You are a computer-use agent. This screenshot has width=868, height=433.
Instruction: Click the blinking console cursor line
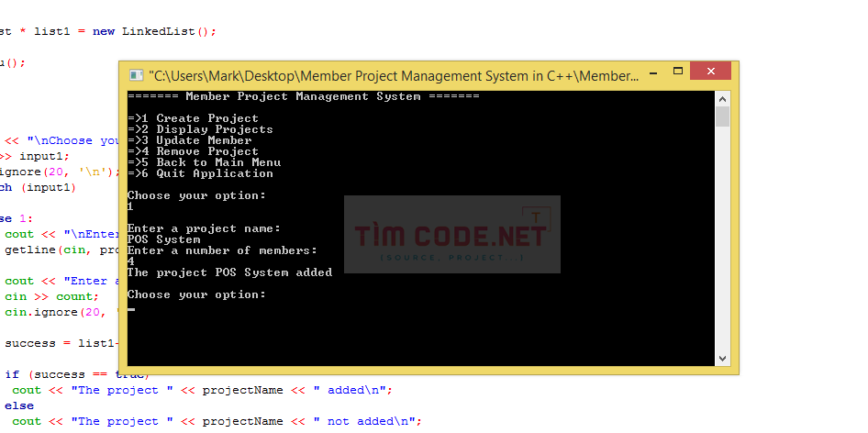point(131,309)
